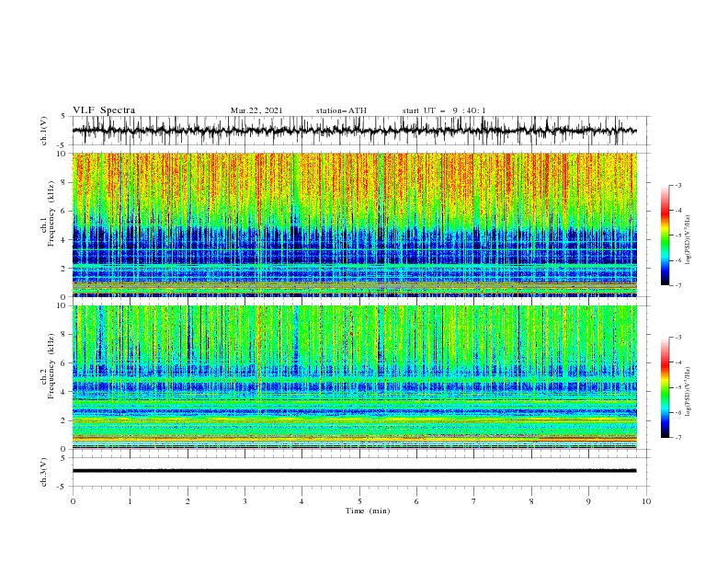Image resolution: width=728 pixels, height=563 pixels.
Task: Click the time axis tick label "1"
Action: coord(130,501)
